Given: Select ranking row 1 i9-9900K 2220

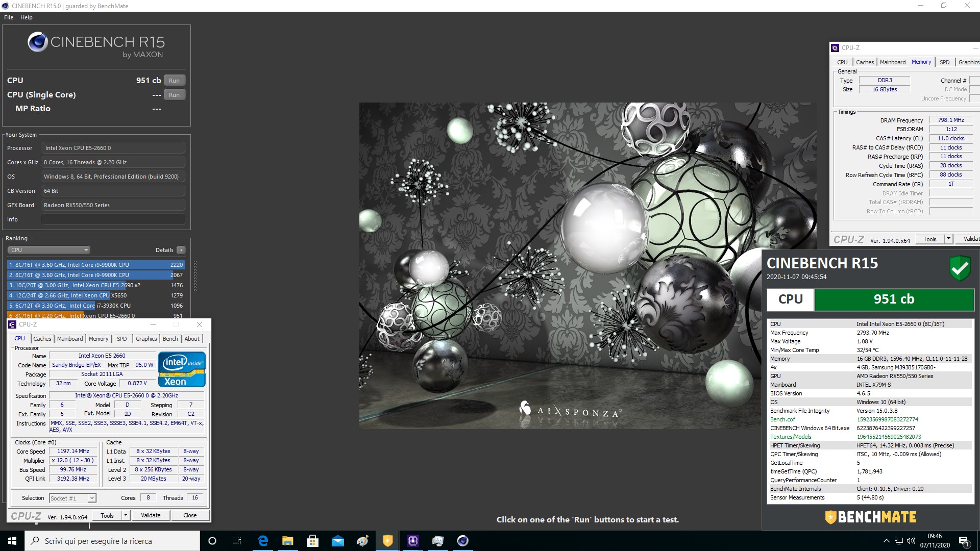Looking at the screenshot, I should point(96,265).
